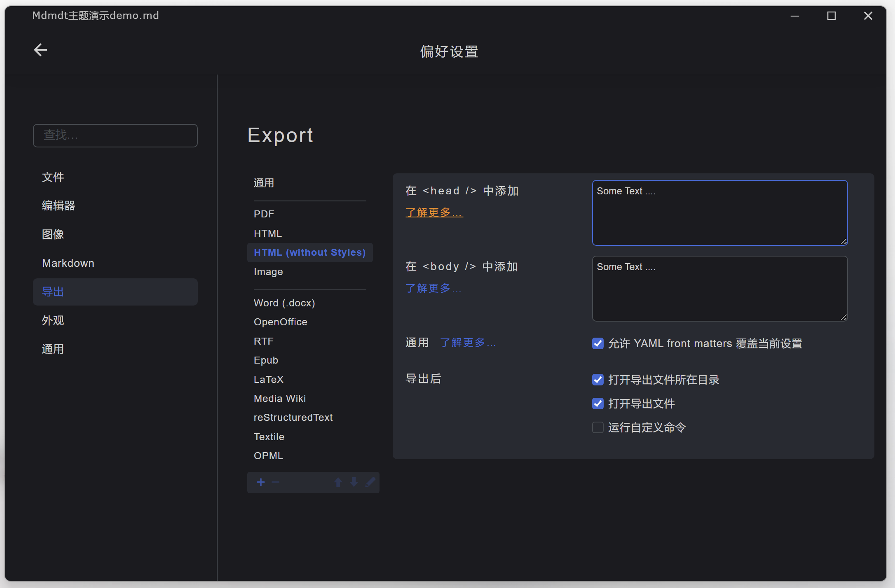Screen dimensions: 895x588
Task: Enable 运行自定义命令 option
Action: point(597,427)
